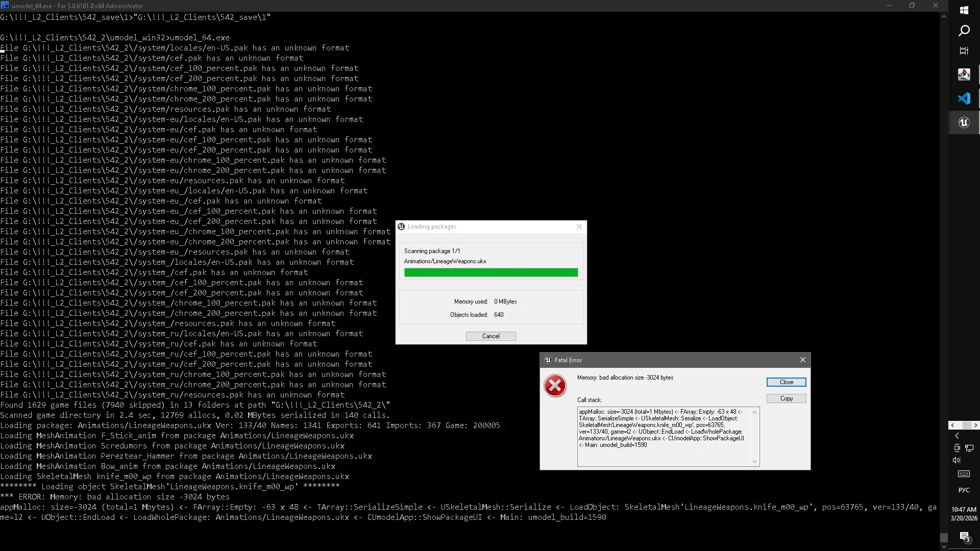The image size is (980, 551).
Task: Click the red error icon in Fatal Error
Action: (555, 386)
